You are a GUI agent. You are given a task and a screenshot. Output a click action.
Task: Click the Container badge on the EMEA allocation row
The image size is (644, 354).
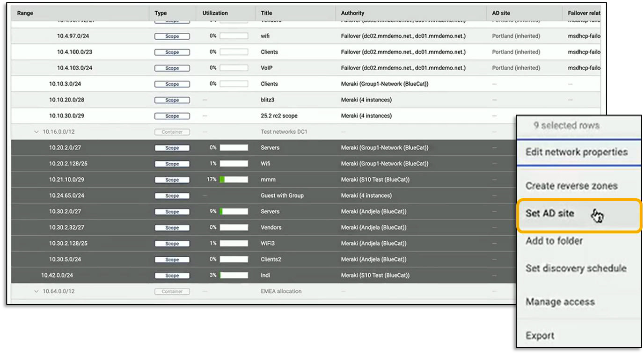173,291
